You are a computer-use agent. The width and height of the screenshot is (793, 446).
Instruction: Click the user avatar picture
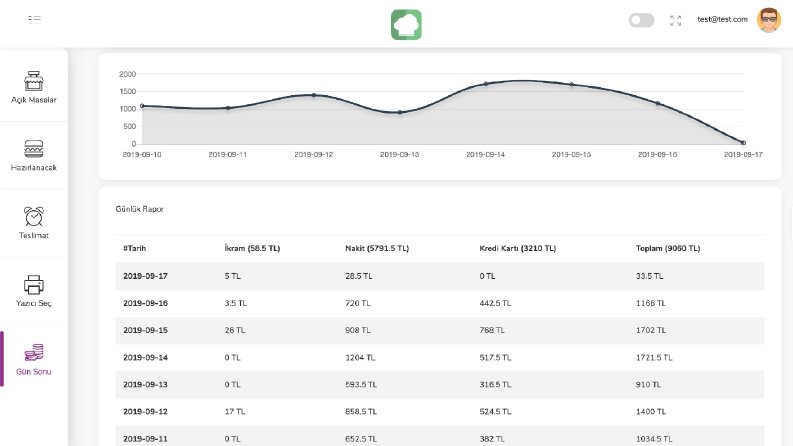769,20
